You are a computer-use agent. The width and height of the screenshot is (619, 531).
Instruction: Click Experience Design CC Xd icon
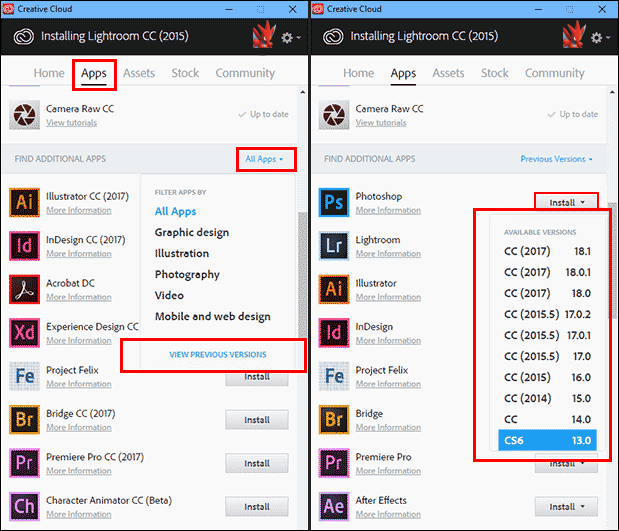point(24,333)
